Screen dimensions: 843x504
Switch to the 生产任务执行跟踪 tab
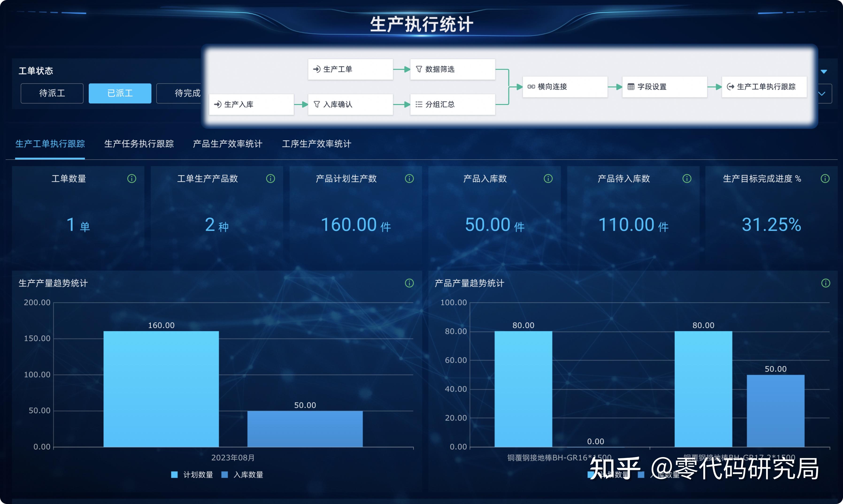[x=139, y=144]
